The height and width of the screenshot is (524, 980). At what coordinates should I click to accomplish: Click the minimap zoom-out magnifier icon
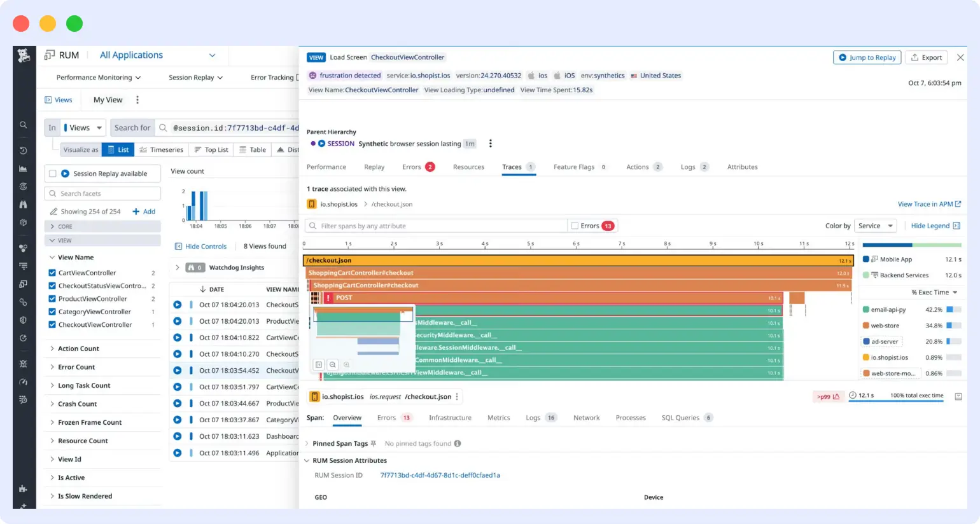[x=332, y=364]
